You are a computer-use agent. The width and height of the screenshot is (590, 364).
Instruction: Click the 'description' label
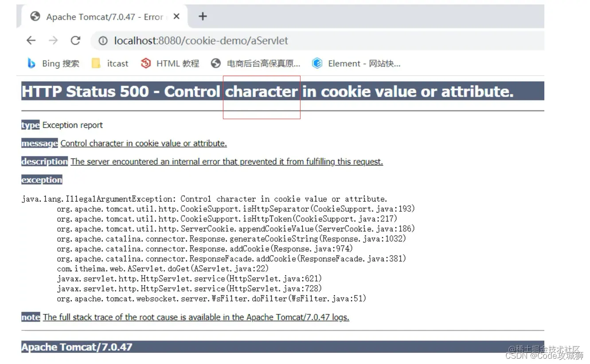point(44,162)
